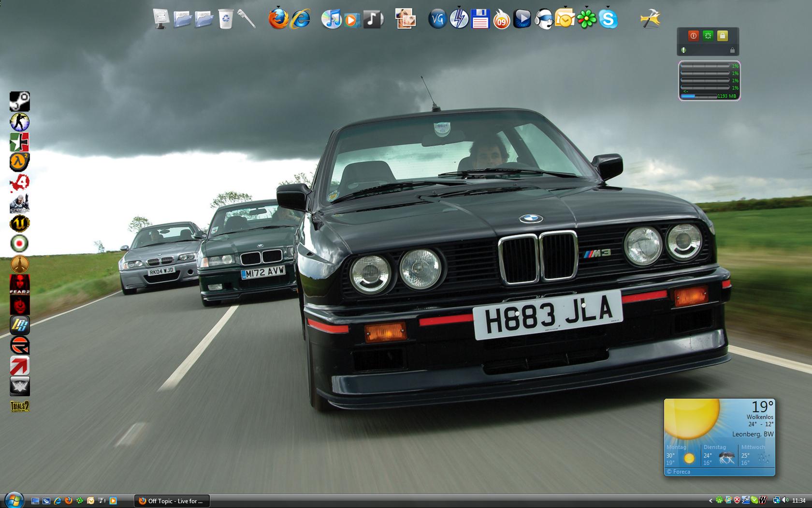Click the green arrow in CPU meter
Screen dimensions: 812x508
tap(685, 91)
